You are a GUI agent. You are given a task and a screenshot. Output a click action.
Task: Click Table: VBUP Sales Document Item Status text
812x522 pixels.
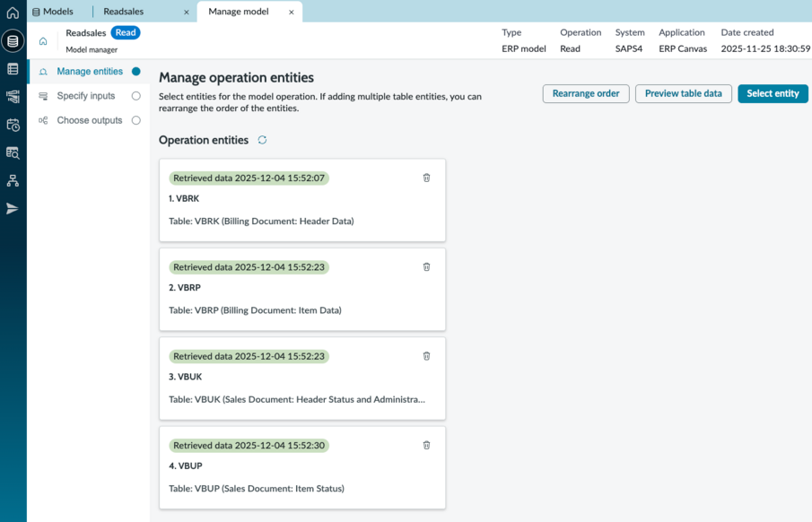pos(257,488)
